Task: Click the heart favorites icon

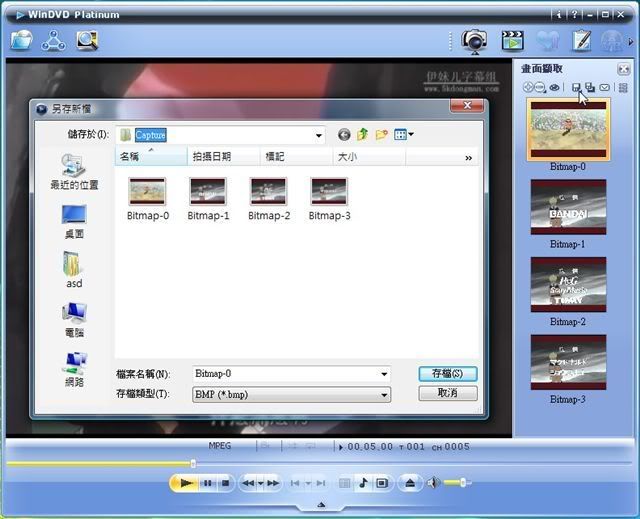Action: click(x=547, y=40)
